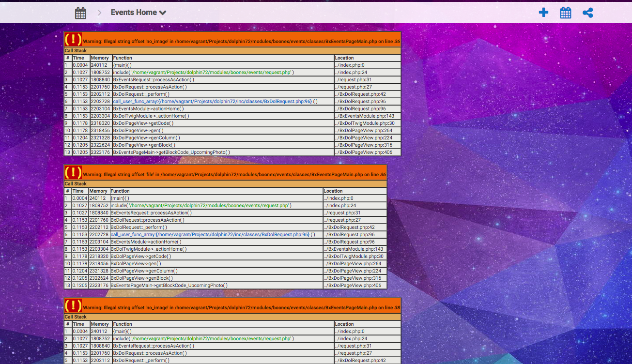Screen dimensions: 632x364
Task: Select the first table's Call Stack header
Action: 76,51
